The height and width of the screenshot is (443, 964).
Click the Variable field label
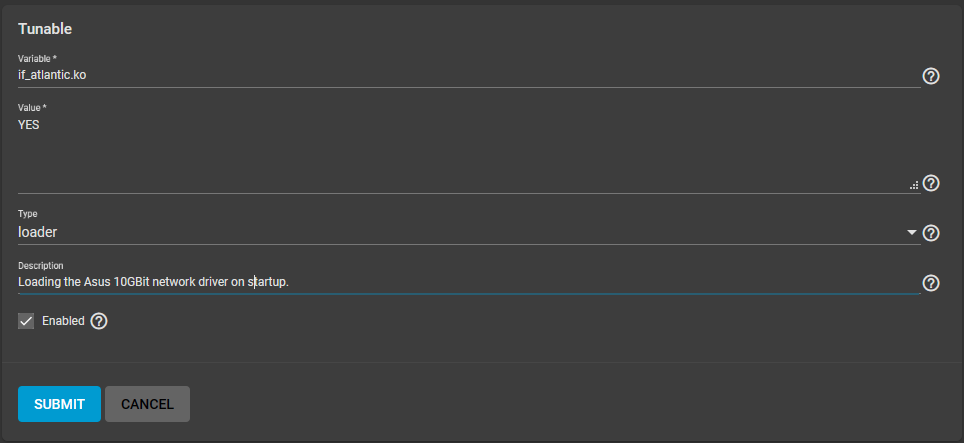[x=38, y=58]
